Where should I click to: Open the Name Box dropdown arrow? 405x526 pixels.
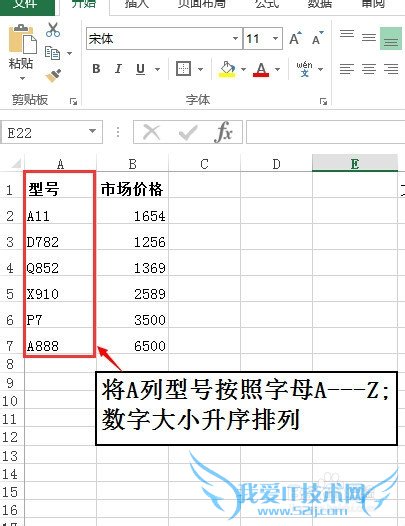92,131
